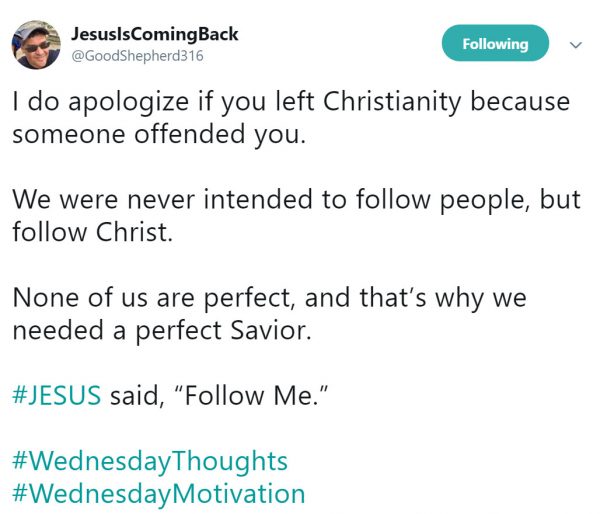600x514 pixels.
Task: Click the line starting 'I do apologize'
Action: click(x=291, y=102)
